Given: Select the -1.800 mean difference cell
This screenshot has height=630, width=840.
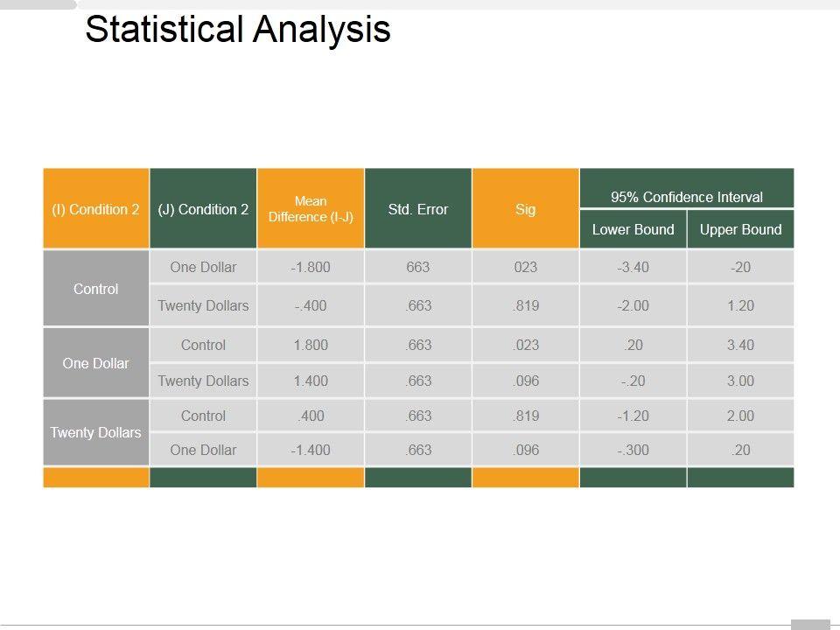Looking at the screenshot, I should [311, 267].
